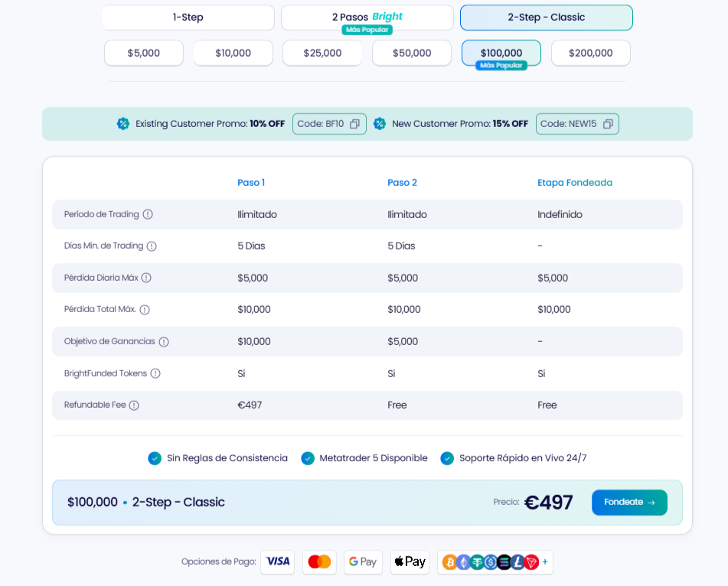Select the 2-Step - Classic tab

point(547,18)
